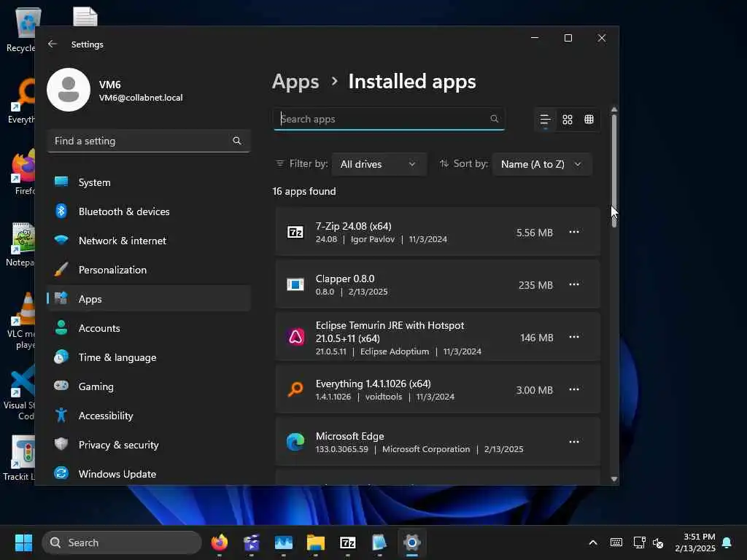Focus the Search apps field
This screenshot has height=560, width=747.
point(389,119)
